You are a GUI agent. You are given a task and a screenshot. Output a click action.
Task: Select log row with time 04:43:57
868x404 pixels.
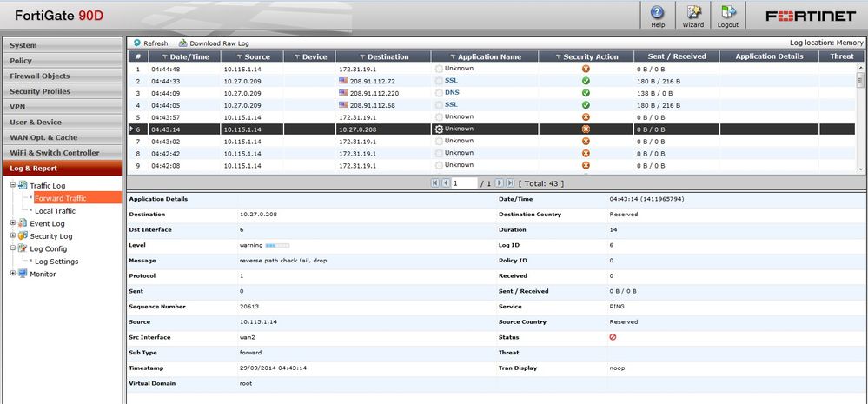tap(493, 116)
